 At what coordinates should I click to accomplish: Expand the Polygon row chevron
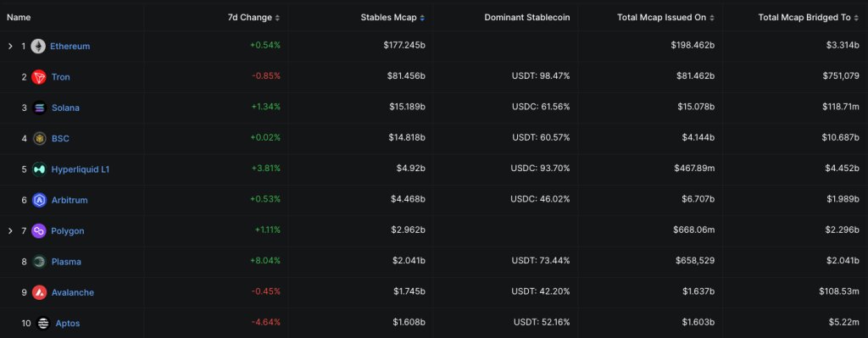pos(10,230)
